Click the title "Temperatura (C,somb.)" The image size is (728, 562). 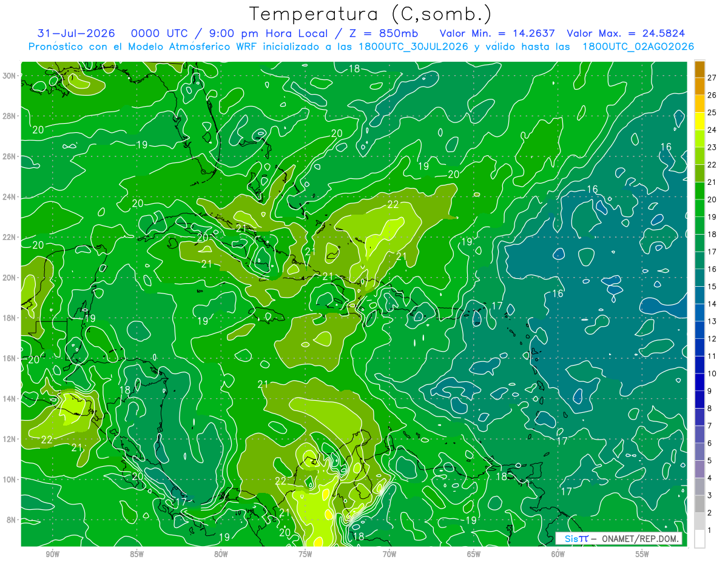pos(370,14)
